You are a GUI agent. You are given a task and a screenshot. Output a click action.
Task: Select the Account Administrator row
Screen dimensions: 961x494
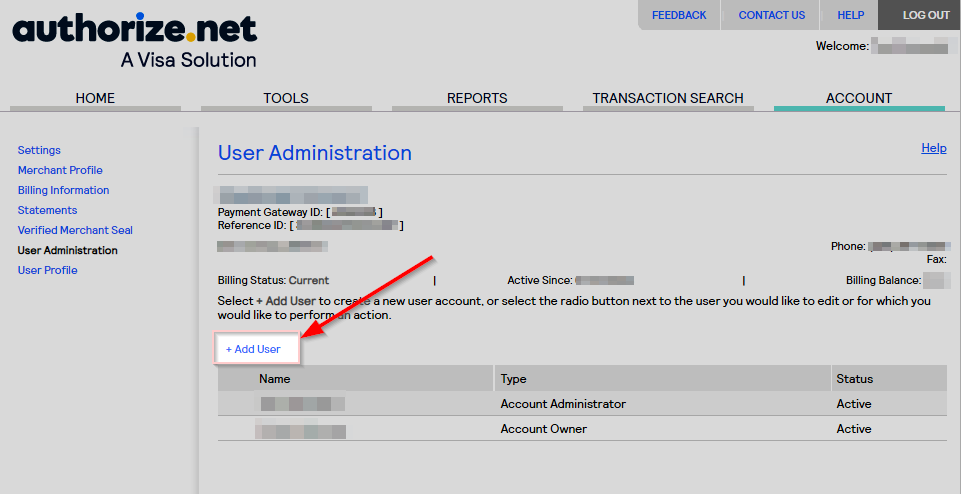coord(582,404)
